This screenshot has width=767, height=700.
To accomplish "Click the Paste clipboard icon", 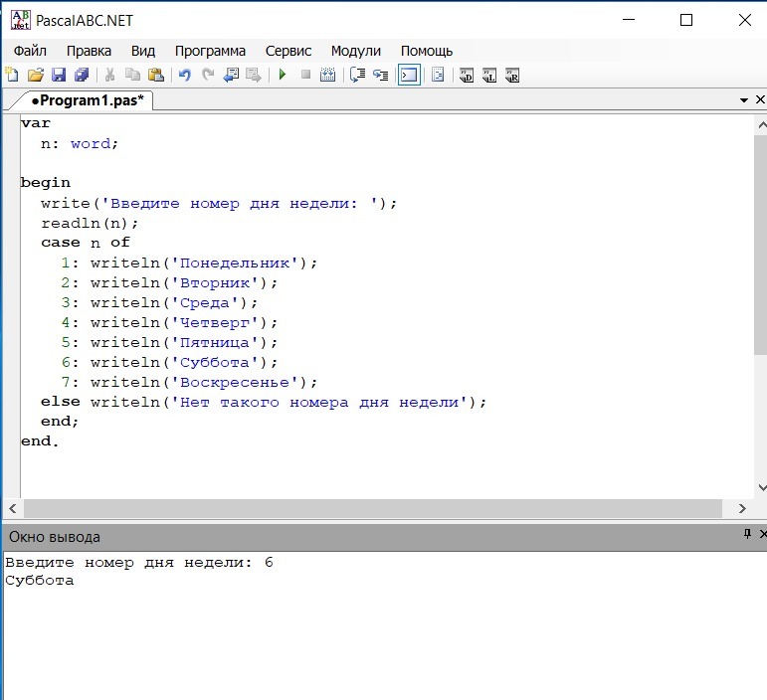I will pyautogui.click(x=156, y=75).
